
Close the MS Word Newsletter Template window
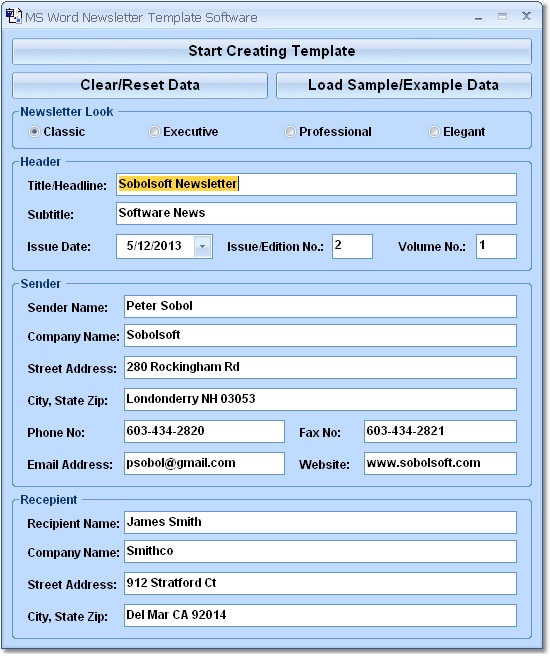[x=526, y=17]
